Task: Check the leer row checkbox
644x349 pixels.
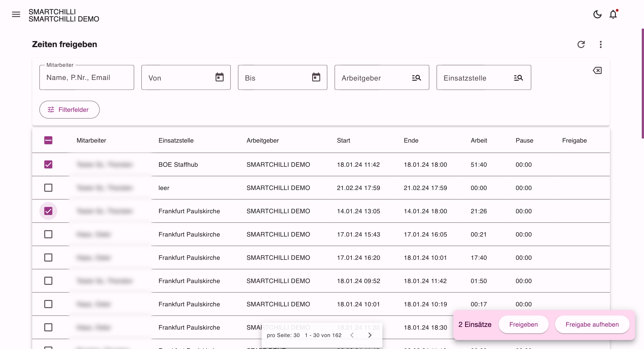Action: [48, 188]
